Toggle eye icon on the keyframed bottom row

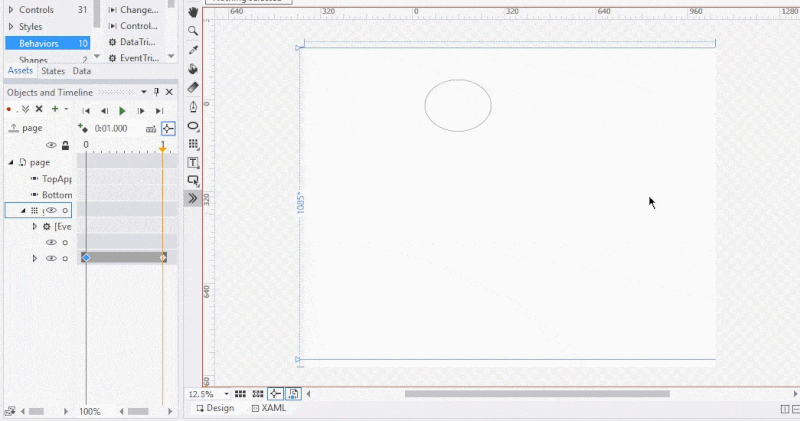[51, 258]
